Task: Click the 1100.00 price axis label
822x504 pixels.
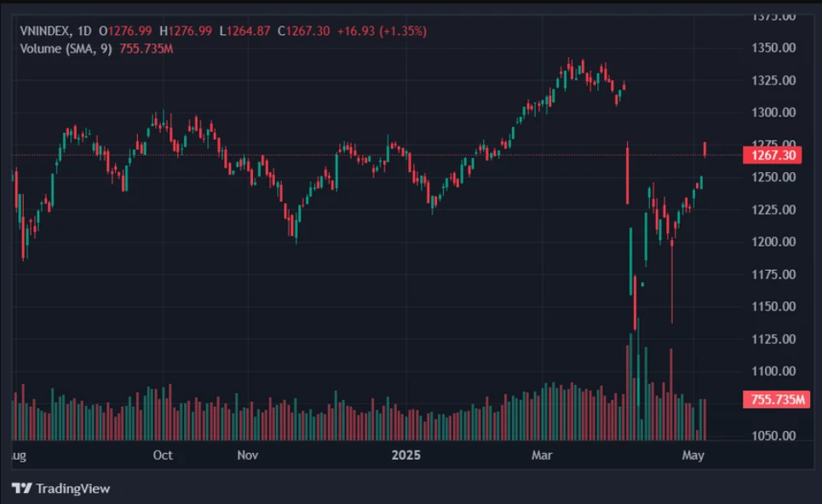Action: 773,371
